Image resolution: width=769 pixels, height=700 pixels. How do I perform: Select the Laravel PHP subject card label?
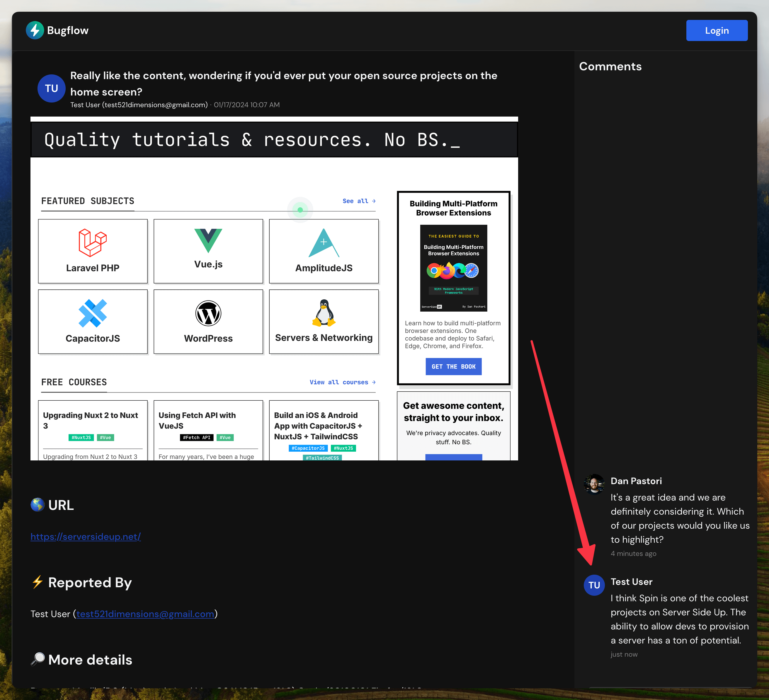[93, 268]
